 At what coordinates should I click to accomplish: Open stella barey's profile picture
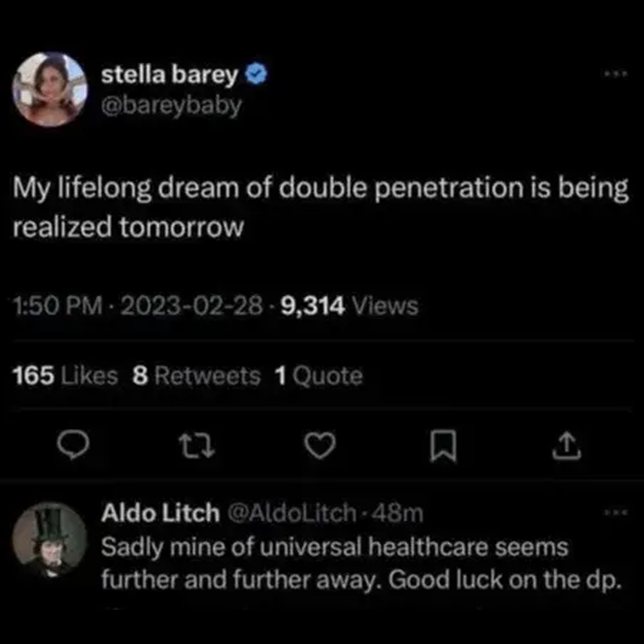coord(50,89)
